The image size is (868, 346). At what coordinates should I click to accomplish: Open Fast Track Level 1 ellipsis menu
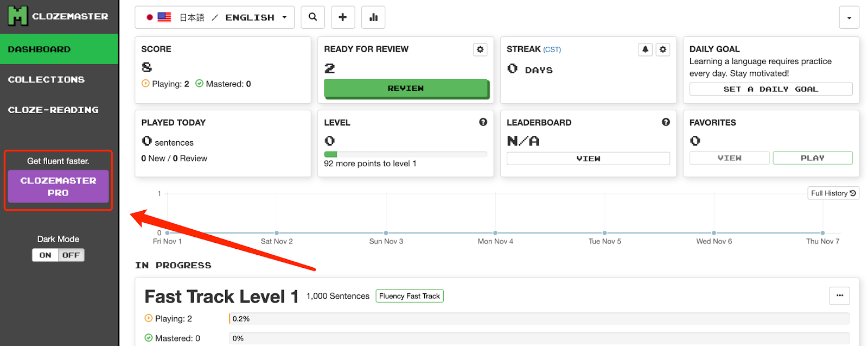pos(840,295)
